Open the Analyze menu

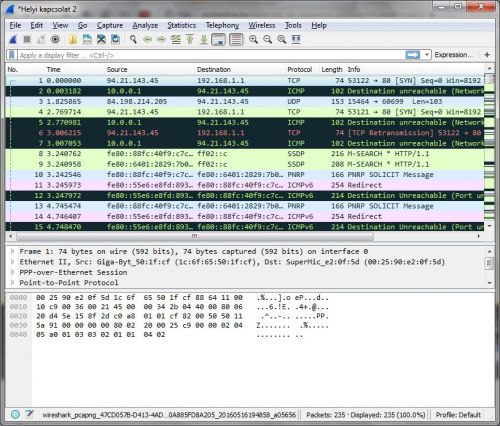(x=145, y=25)
